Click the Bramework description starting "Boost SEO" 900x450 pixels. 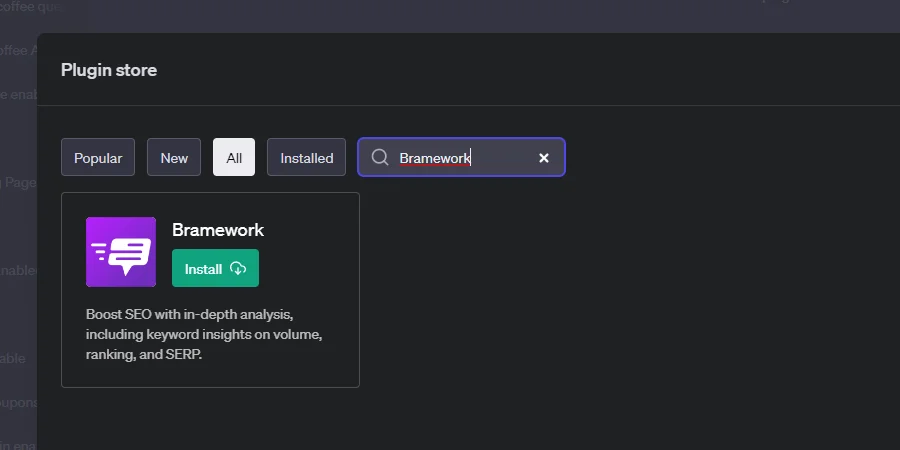tap(204, 335)
